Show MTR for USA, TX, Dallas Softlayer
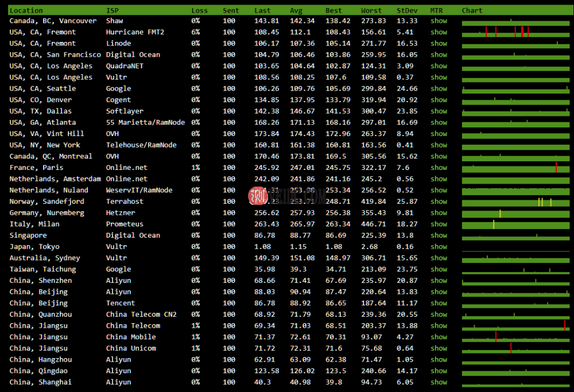The image size is (574, 392). click(x=439, y=111)
